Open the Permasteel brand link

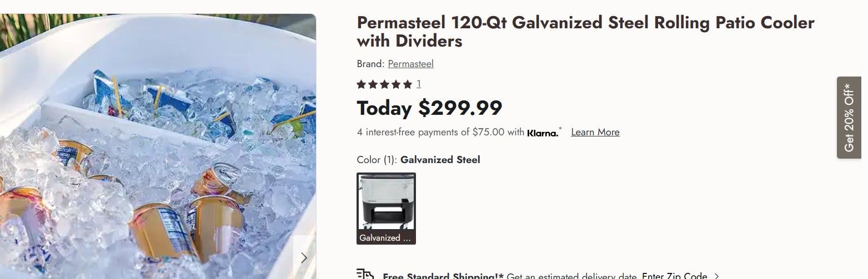click(410, 64)
